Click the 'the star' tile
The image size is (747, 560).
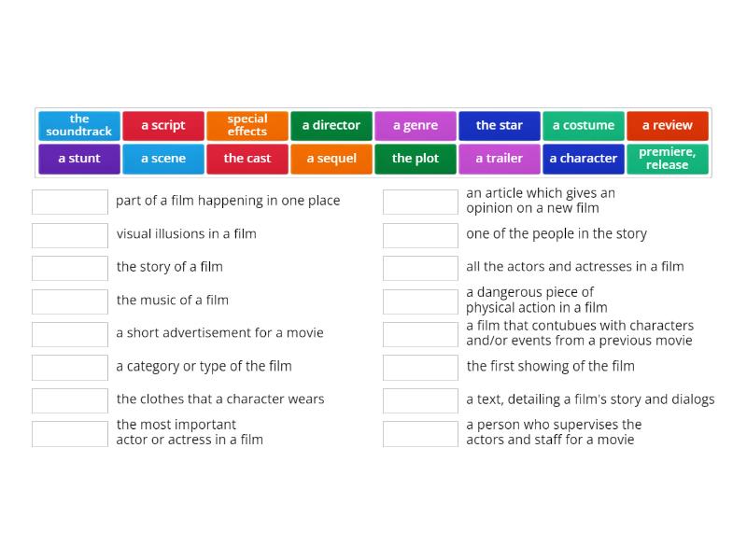pos(499,125)
